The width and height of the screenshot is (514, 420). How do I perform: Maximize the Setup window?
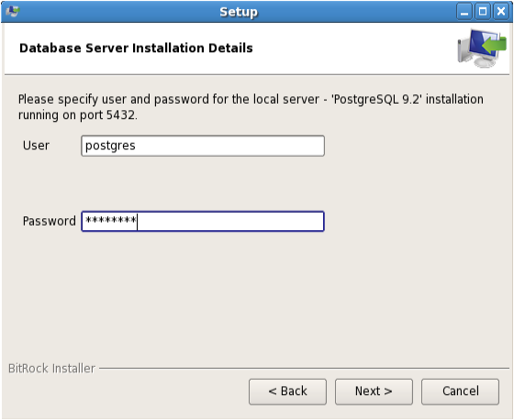tap(483, 12)
